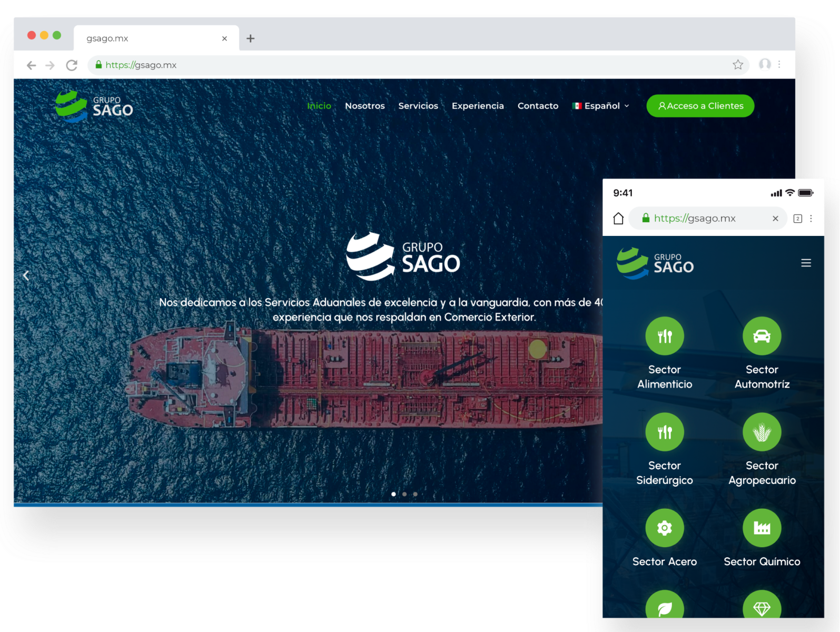Select the gsago.mx browser tab

[x=156, y=38]
